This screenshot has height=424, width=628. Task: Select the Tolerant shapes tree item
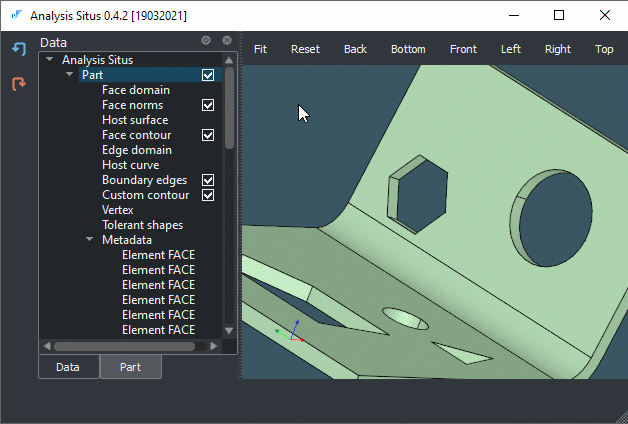[x=143, y=225]
